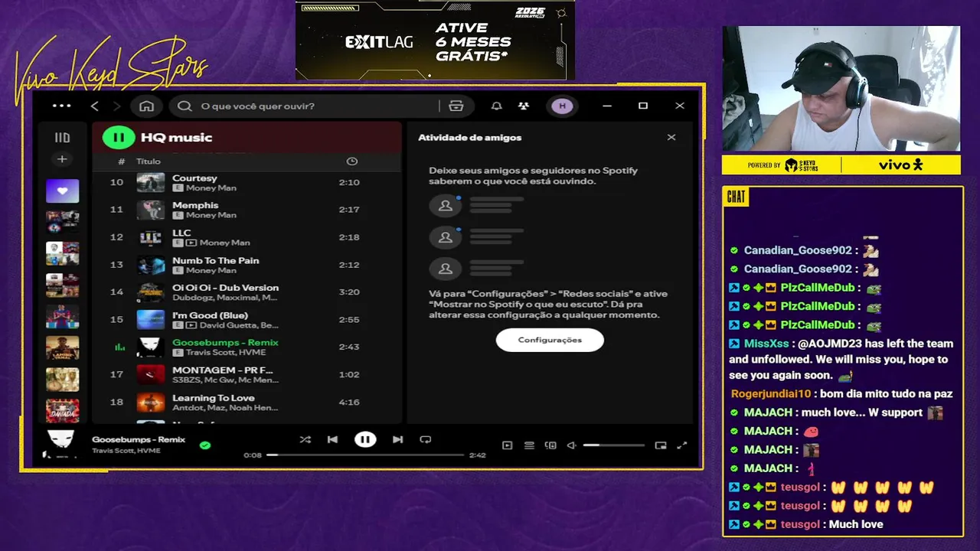Open artist 'Travis Scott, HVME' link in track list
The width and height of the screenshot is (980, 551).
click(226, 353)
